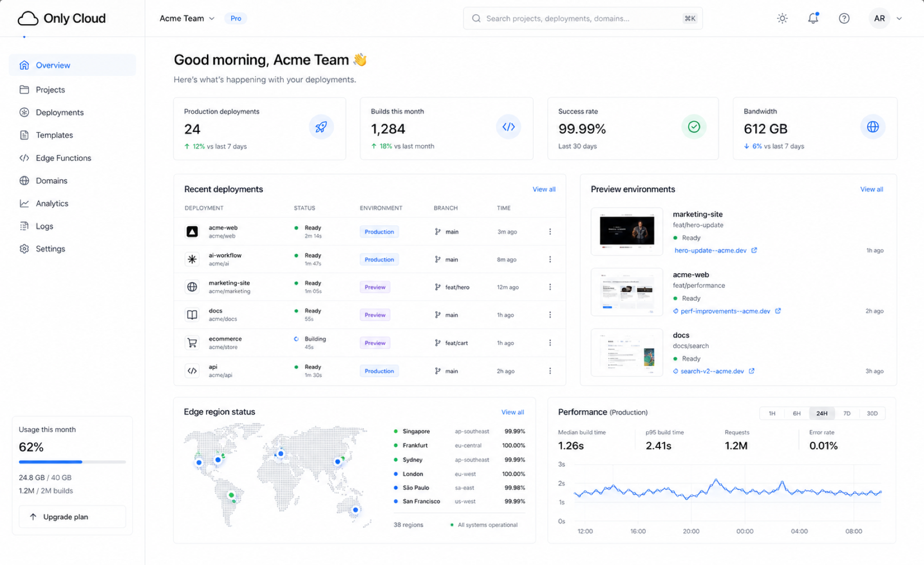This screenshot has width=924, height=565.
Task: Click external link icon beside perf-improvements--acme.dev
Action: pyautogui.click(x=778, y=311)
